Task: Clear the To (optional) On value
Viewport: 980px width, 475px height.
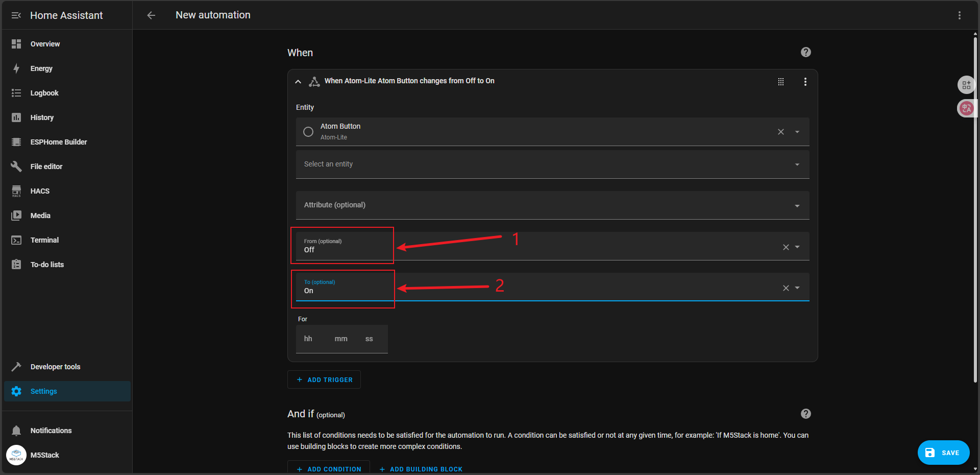Action: (x=786, y=288)
